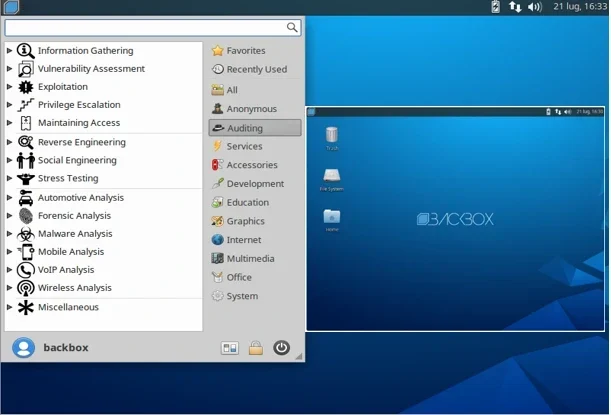Click the 'Social Engineering' text label
Image resolution: width=611 pixels, height=415 pixels.
click(77, 161)
